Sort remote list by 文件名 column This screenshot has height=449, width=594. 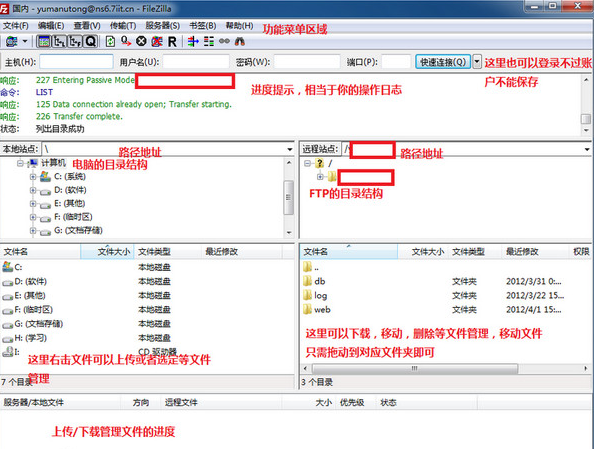349,252
